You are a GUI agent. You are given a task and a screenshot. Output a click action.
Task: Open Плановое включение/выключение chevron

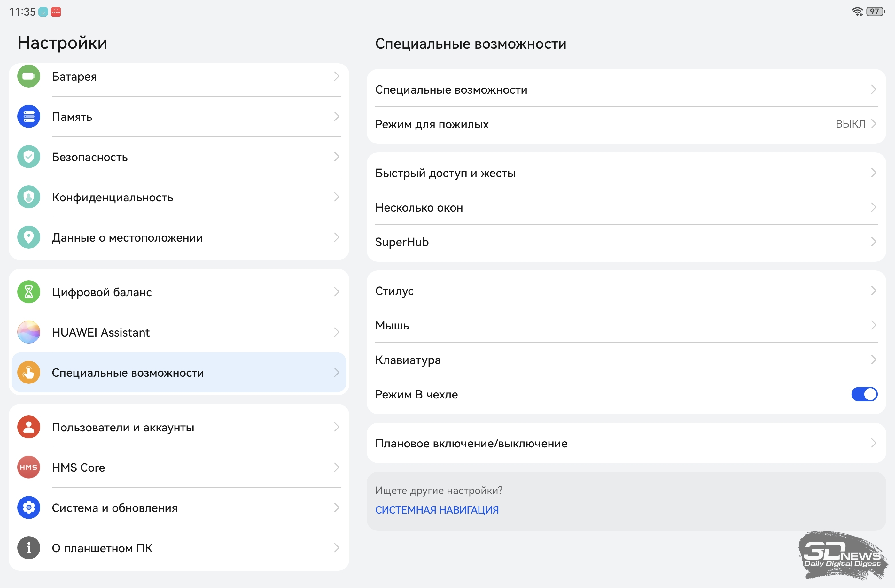(873, 443)
